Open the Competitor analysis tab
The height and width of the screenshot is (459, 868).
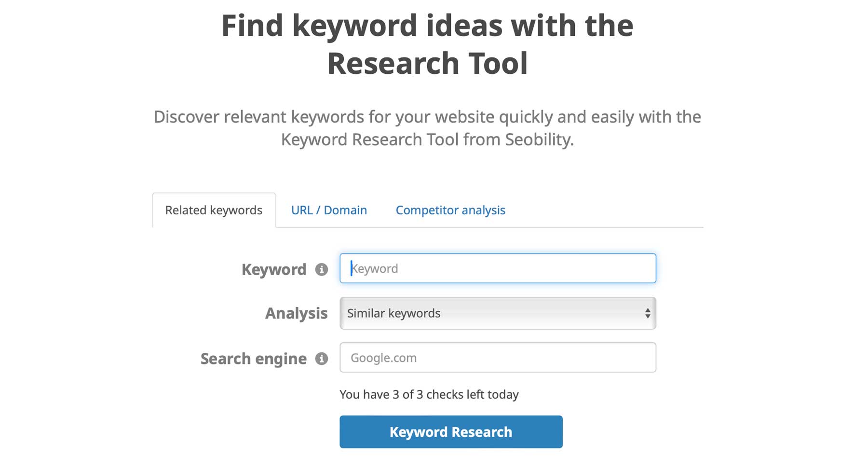[450, 210]
